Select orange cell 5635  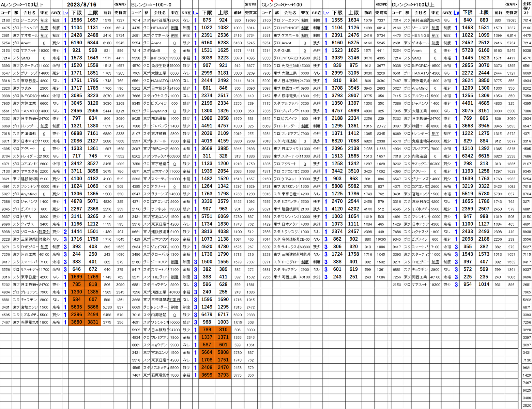77,307
